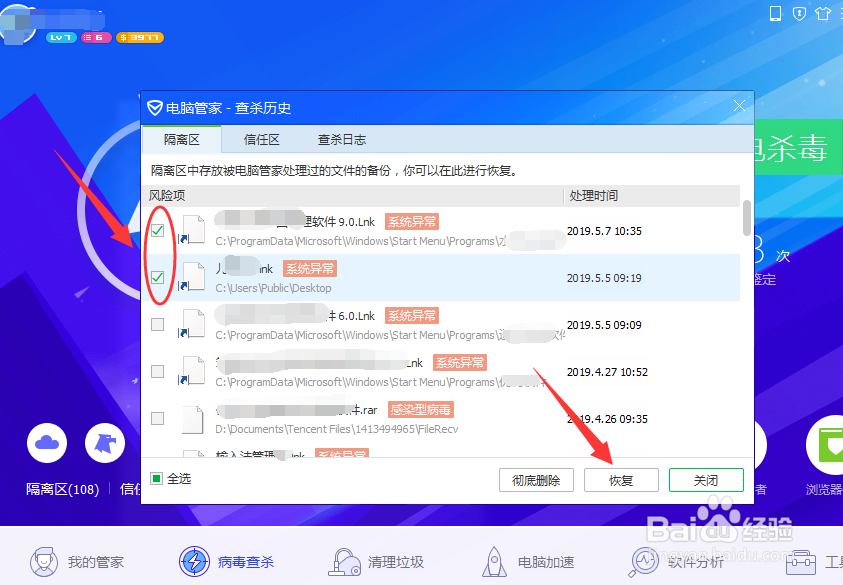The image size is (843, 585).
Task: Open the help question-mark icon at top right
Action: (x=797, y=11)
